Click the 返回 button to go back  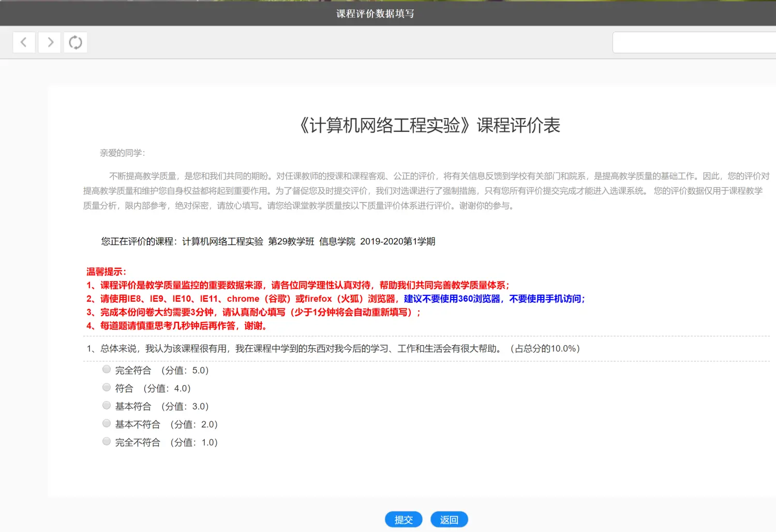(449, 520)
